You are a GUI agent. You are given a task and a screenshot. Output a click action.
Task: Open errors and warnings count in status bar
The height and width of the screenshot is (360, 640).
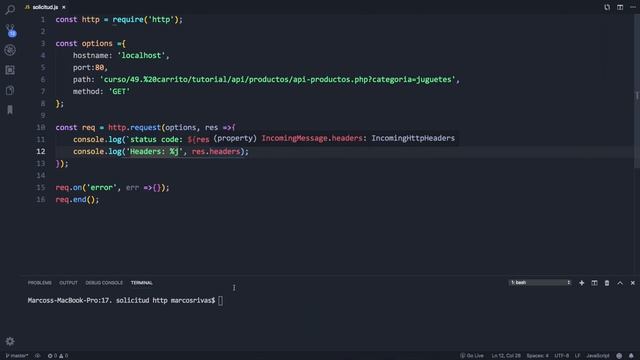pos(58,356)
